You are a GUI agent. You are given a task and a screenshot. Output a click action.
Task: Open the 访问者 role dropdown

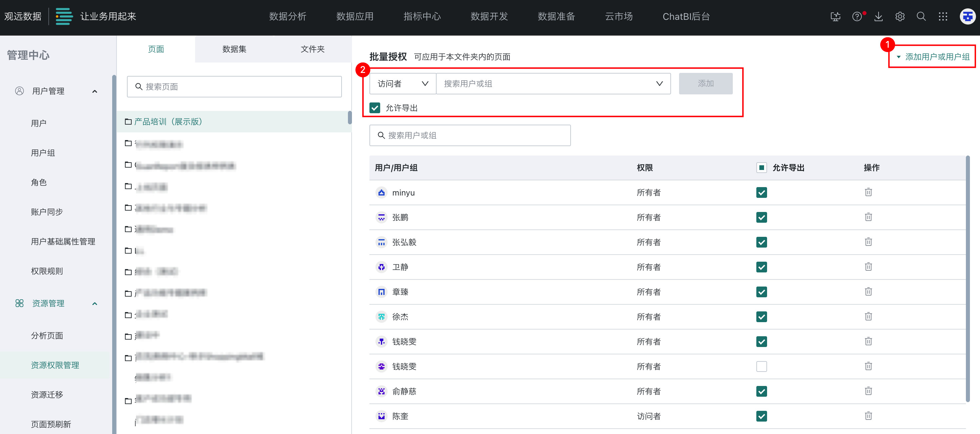(x=402, y=84)
